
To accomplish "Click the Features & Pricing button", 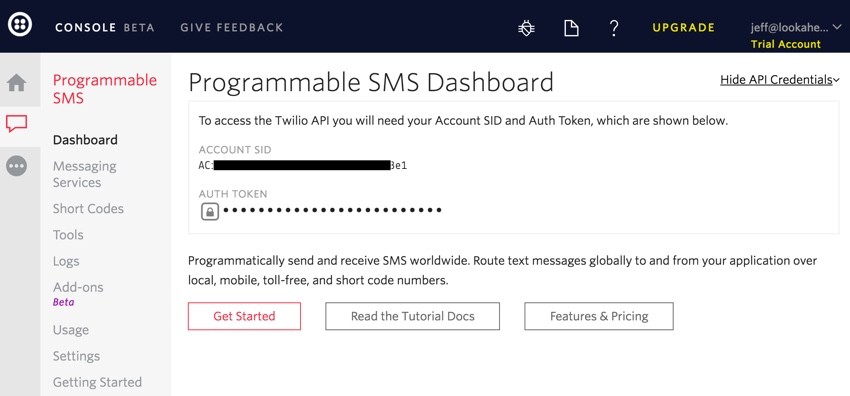I will click(x=599, y=316).
